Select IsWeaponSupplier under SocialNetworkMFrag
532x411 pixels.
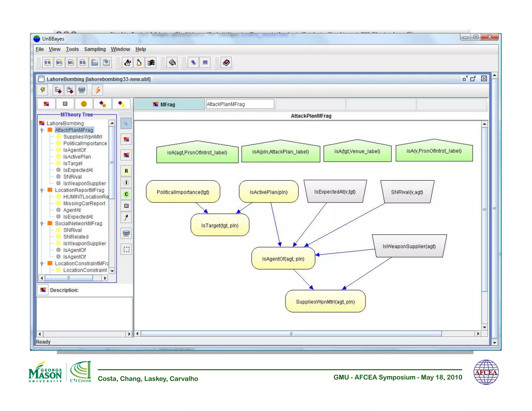coord(84,243)
